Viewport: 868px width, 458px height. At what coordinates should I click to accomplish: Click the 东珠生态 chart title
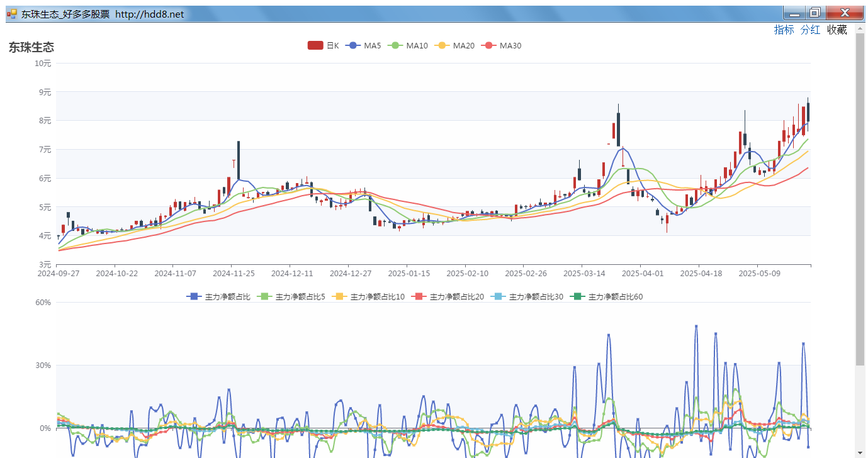31,47
